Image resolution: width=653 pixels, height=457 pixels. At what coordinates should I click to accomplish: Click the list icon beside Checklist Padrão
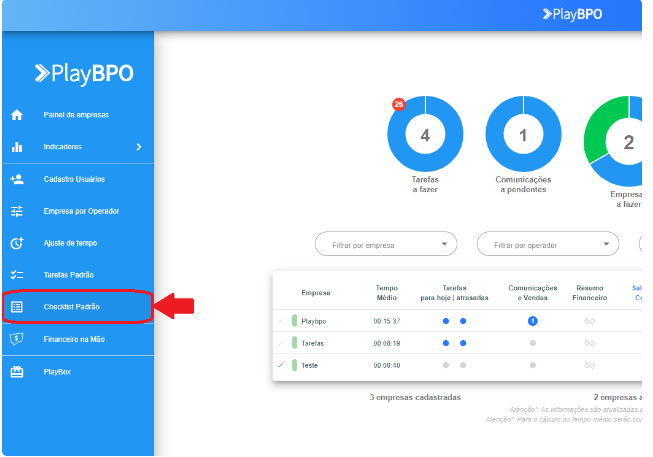(x=17, y=307)
